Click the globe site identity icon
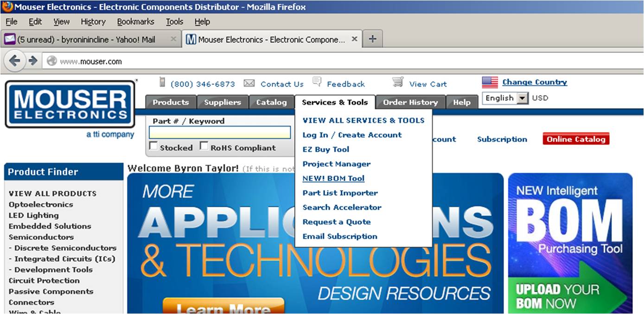The height and width of the screenshot is (314, 644). click(x=51, y=61)
